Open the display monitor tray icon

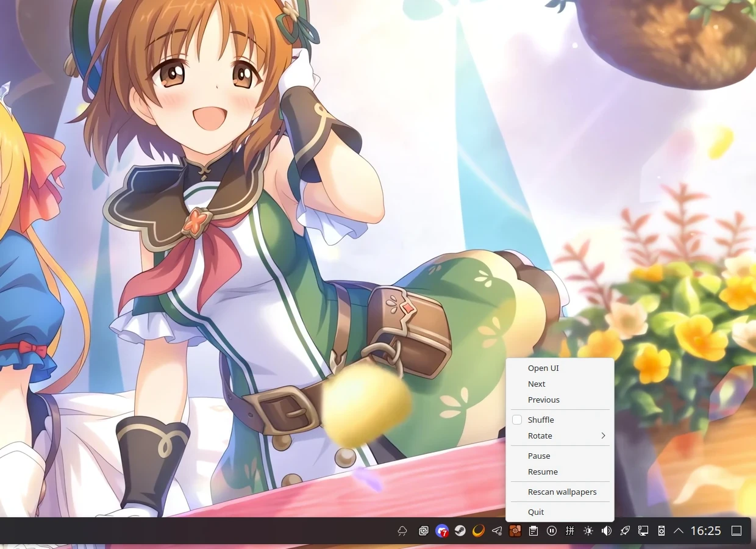[643, 531]
